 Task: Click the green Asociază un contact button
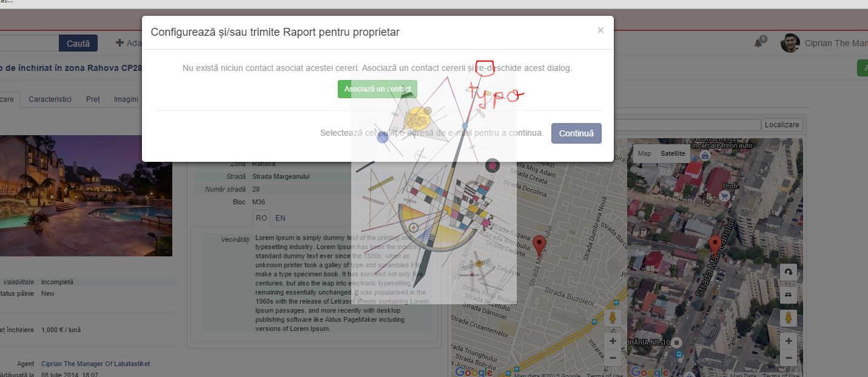377,89
